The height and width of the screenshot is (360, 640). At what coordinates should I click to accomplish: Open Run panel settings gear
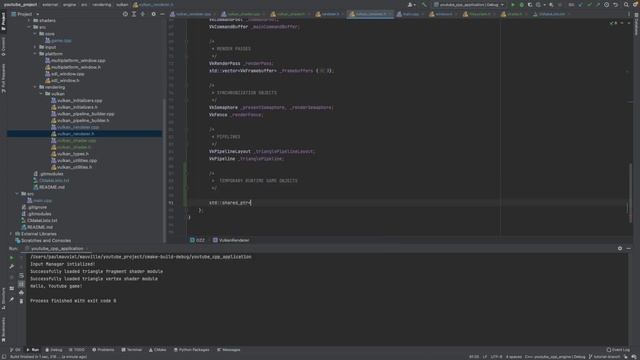(x=620, y=248)
